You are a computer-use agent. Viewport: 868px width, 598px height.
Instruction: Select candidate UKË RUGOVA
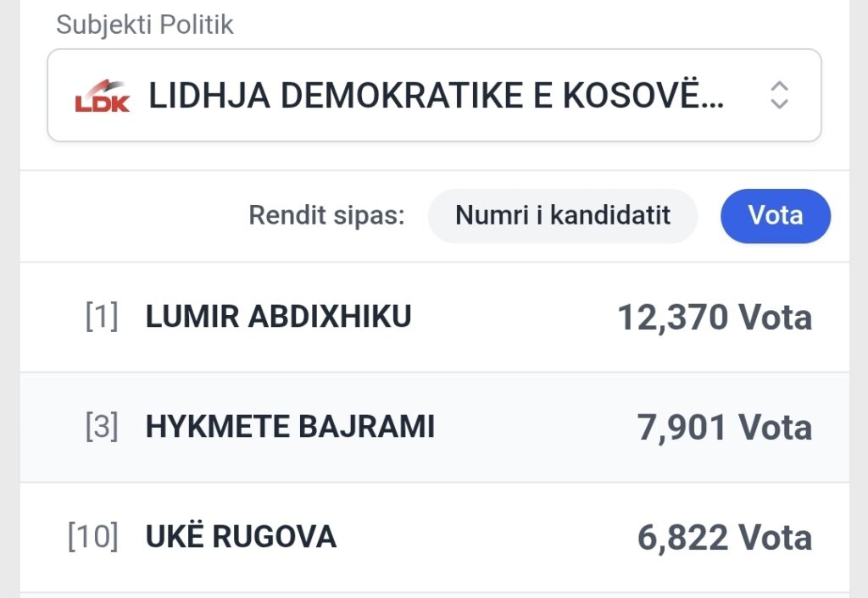[x=241, y=537]
